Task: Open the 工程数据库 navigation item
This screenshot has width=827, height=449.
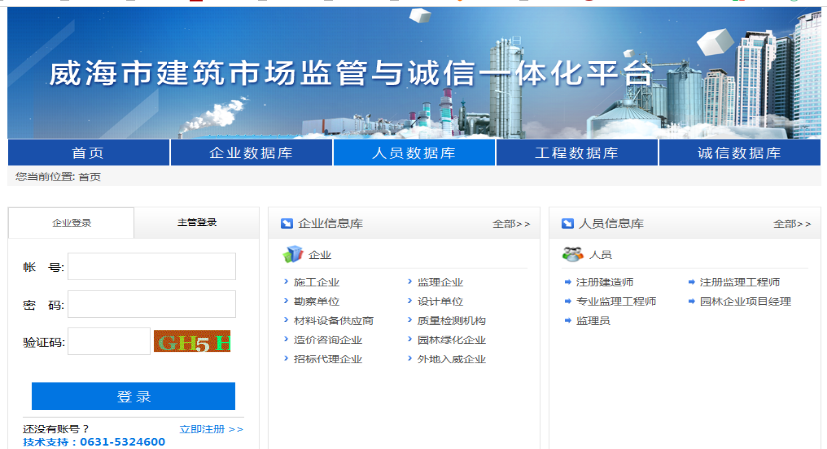Action: tap(577, 153)
